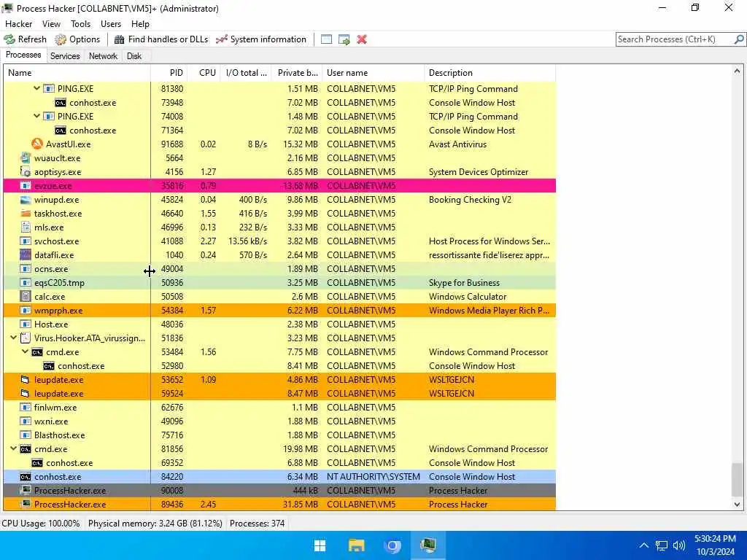This screenshot has height=560, width=747.
Task: Click Find handles or DLLs
Action: 161,39
